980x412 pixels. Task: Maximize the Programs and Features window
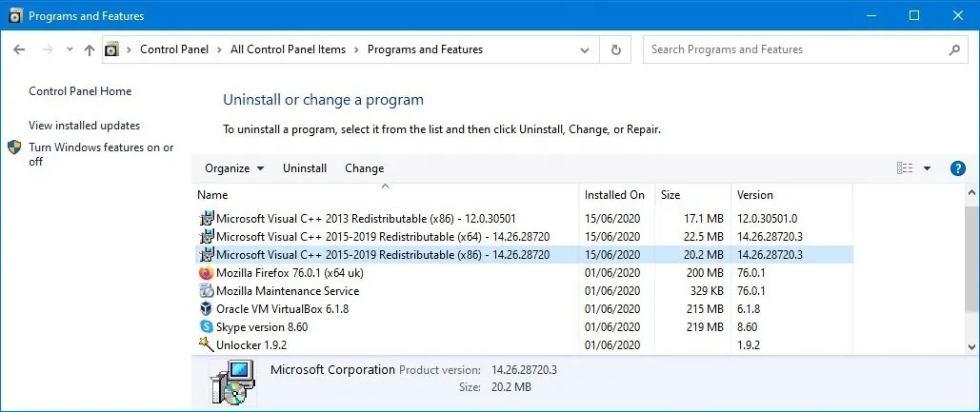pos(913,15)
